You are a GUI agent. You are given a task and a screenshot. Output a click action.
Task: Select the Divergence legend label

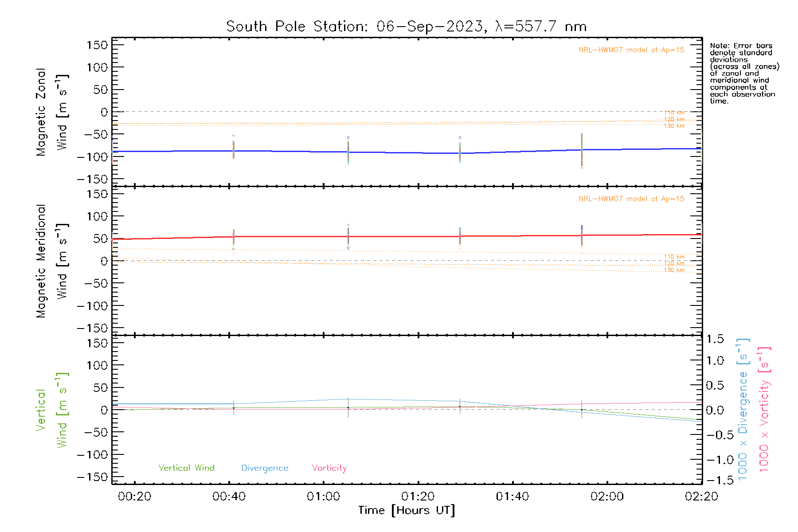tap(265, 468)
